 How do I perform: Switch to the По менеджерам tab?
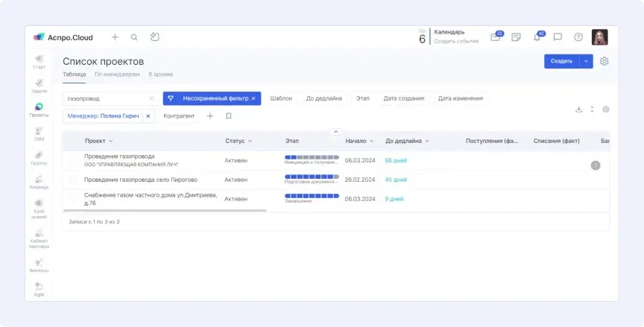pos(117,74)
